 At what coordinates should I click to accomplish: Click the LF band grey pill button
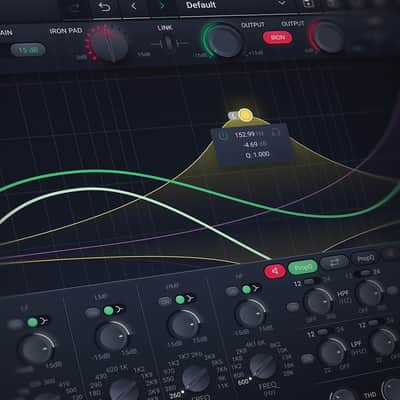[15, 324]
